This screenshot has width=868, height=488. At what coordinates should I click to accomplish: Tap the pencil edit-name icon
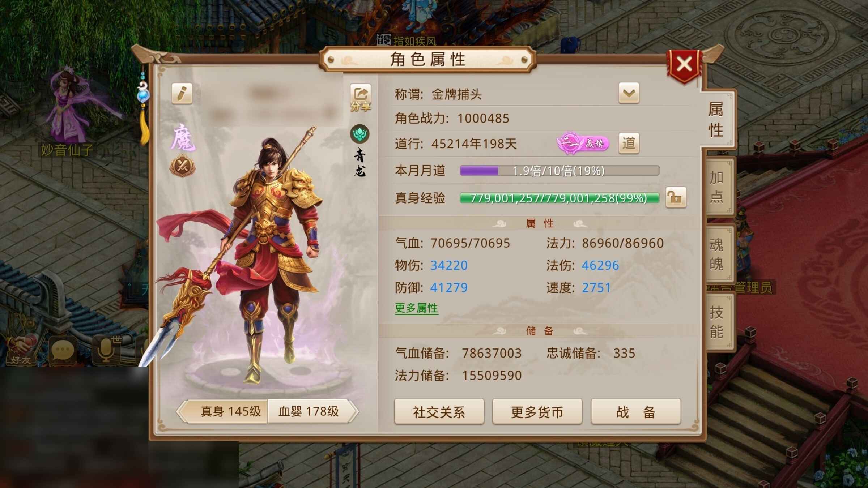182,94
